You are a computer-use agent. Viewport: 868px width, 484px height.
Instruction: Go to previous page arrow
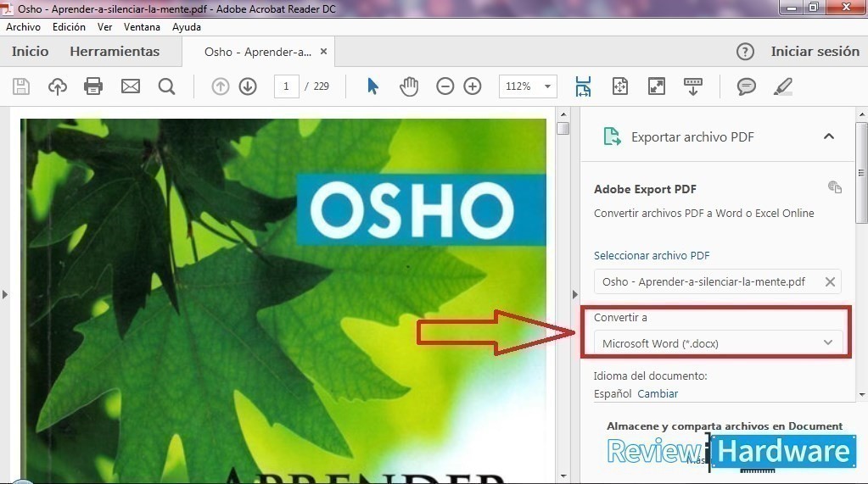point(221,86)
